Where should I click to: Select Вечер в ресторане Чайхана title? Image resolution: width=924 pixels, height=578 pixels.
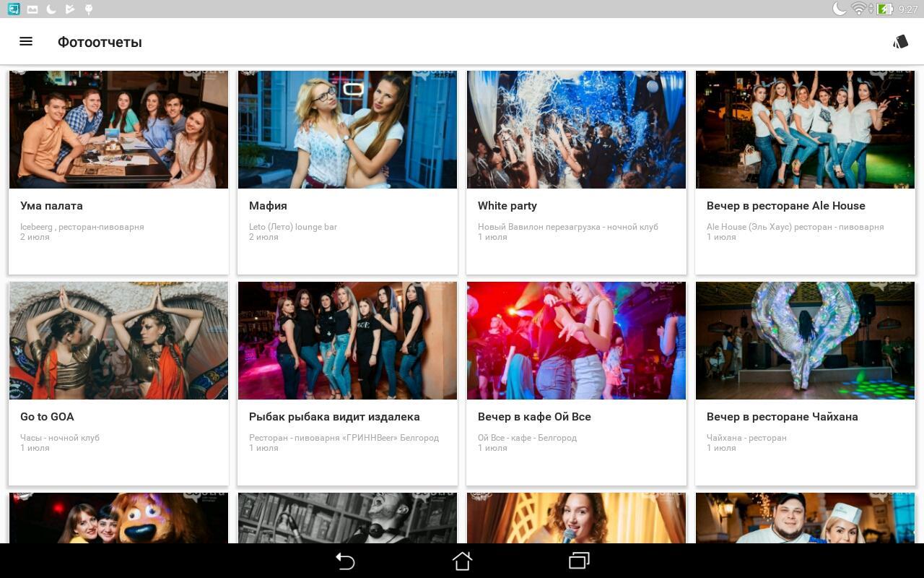pos(782,417)
